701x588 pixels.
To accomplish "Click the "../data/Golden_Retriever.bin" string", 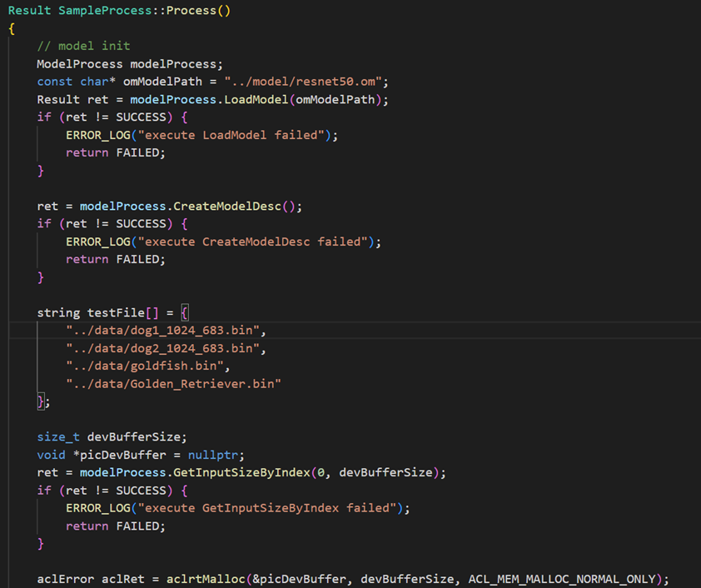I will (x=173, y=384).
